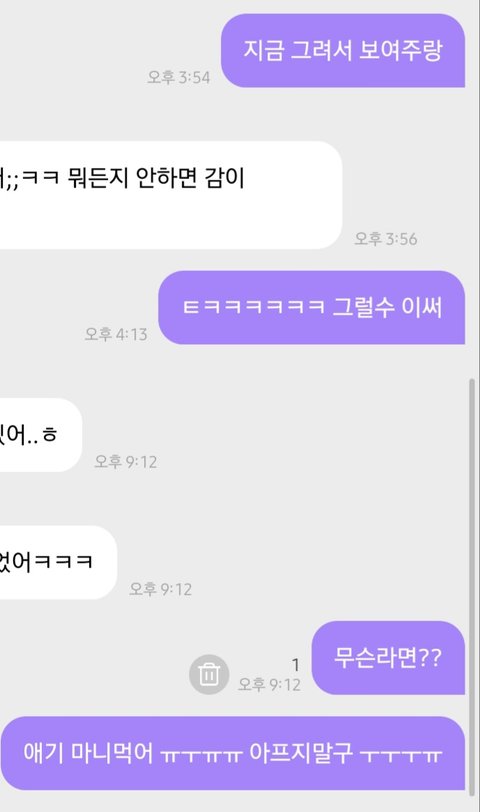Click the 오후 3:56 timestamp
This screenshot has height=812, width=480.
point(386,239)
